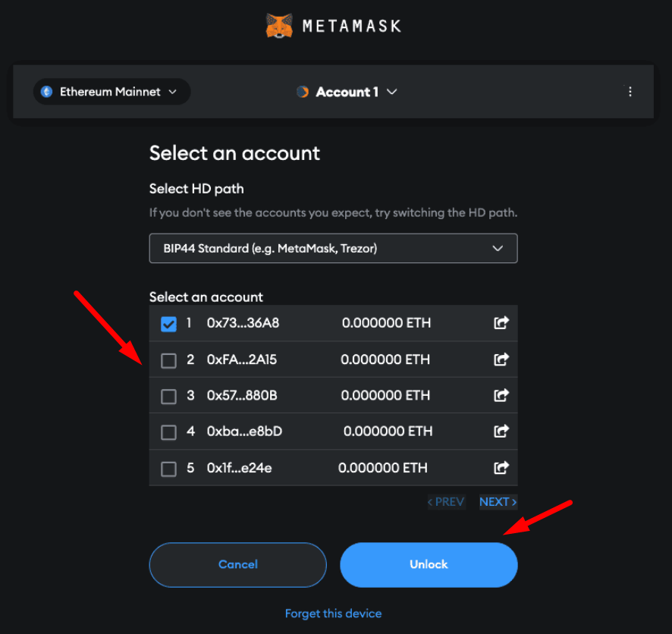
Task: Click the Forget this device link
Action: [x=334, y=614]
